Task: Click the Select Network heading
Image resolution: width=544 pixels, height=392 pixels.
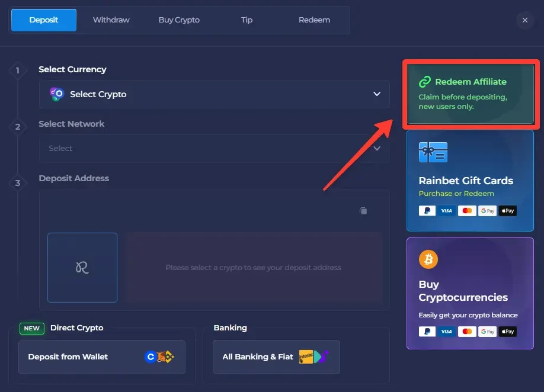Action: tap(72, 124)
